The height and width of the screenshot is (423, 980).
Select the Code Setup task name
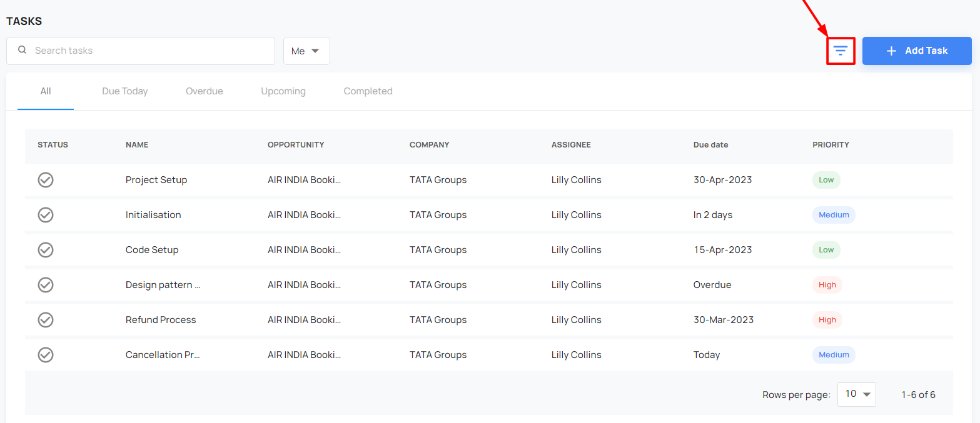coord(152,250)
